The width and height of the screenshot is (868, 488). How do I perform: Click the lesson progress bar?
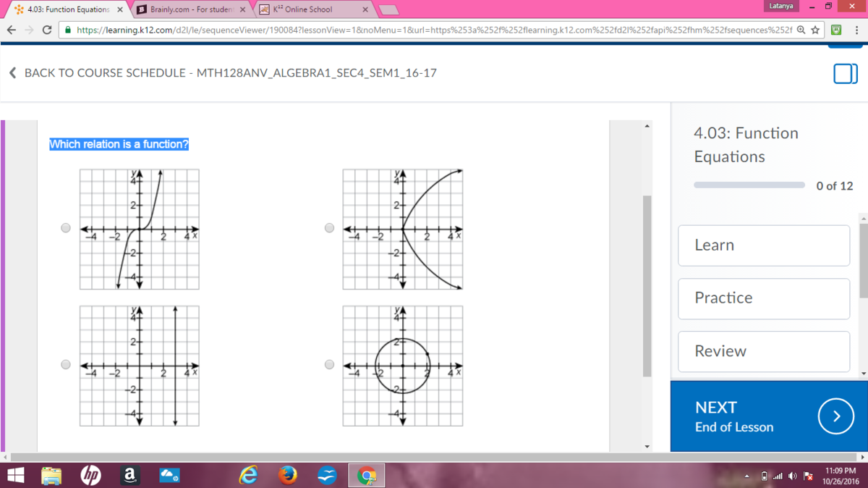(x=749, y=185)
